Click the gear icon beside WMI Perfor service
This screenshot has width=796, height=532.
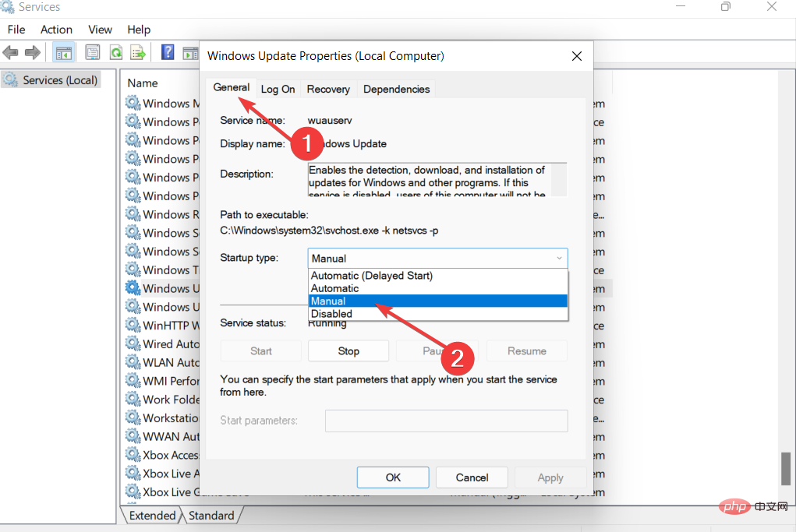[133, 380]
